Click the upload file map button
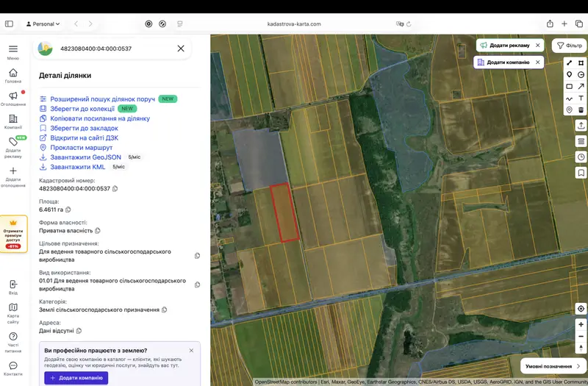 (581, 126)
